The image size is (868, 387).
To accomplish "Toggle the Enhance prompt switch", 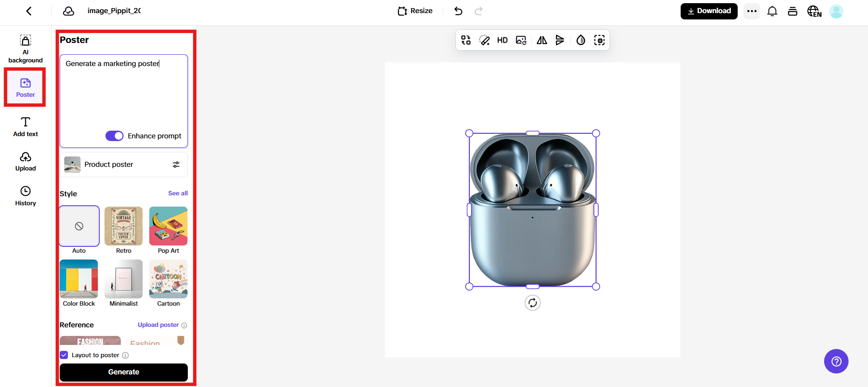I will click(114, 136).
